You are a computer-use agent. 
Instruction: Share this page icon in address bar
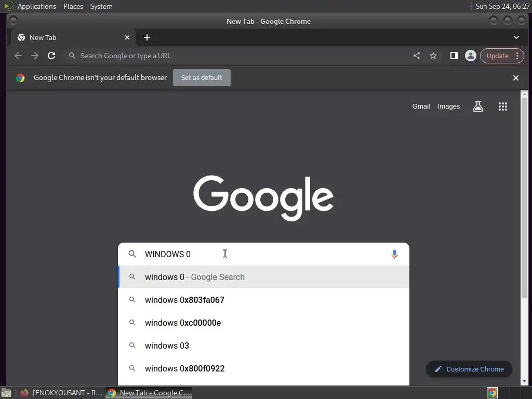417,56
